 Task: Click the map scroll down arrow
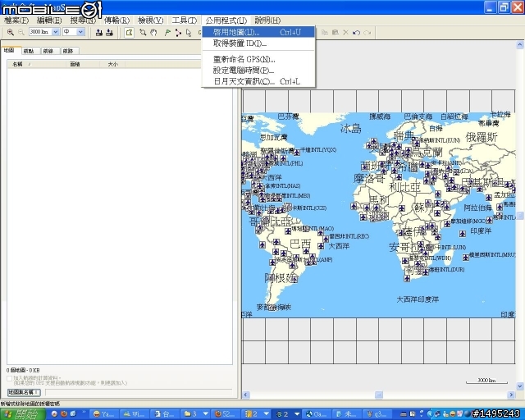pyautogui.click(x=519, y=386)
